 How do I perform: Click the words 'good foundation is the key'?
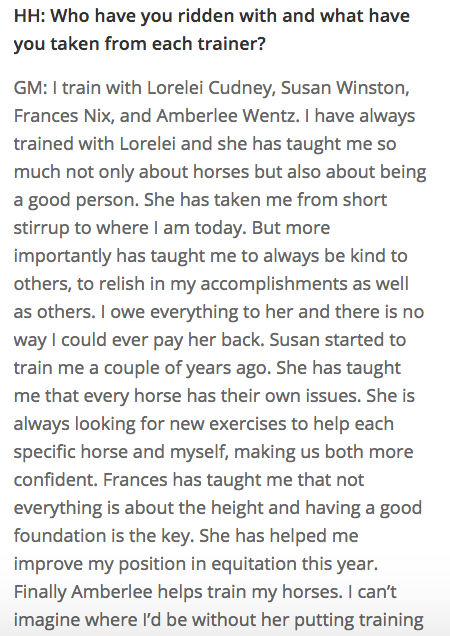pos(218,522)
